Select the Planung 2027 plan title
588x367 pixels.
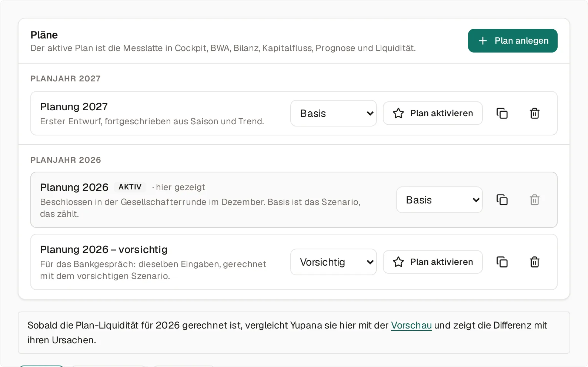pos(74,107)
